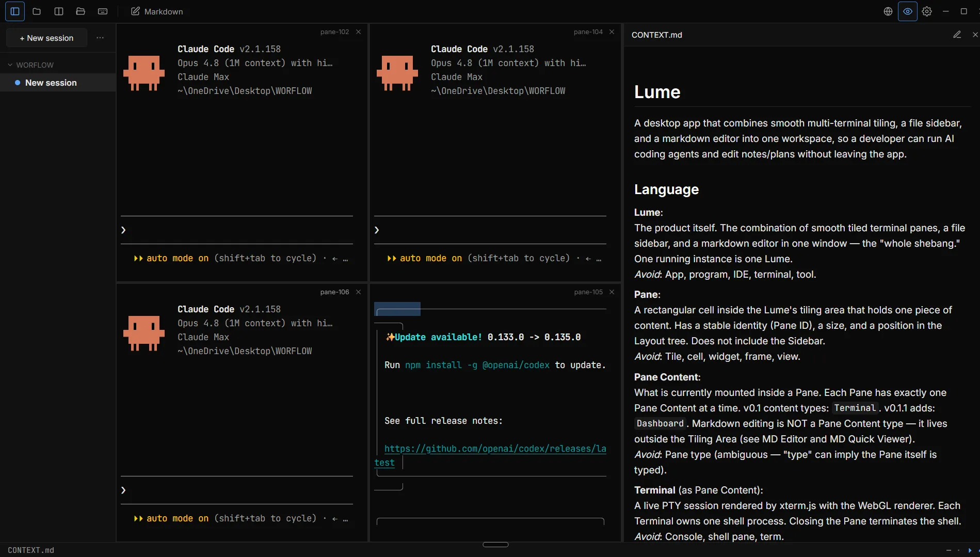Close the CONTEXT.md viewer panel
The width and height of the screenshot is (980, 557).
point(975,35)
